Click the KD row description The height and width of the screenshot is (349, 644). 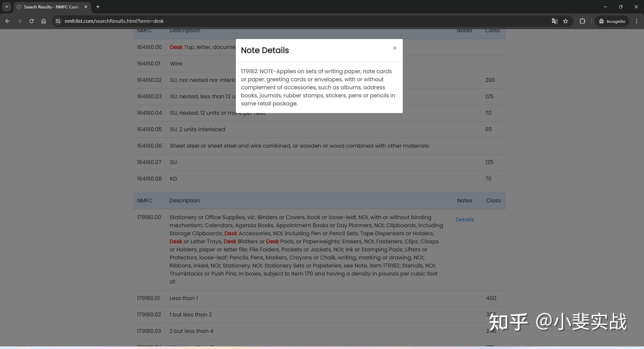tap(173, 179)
